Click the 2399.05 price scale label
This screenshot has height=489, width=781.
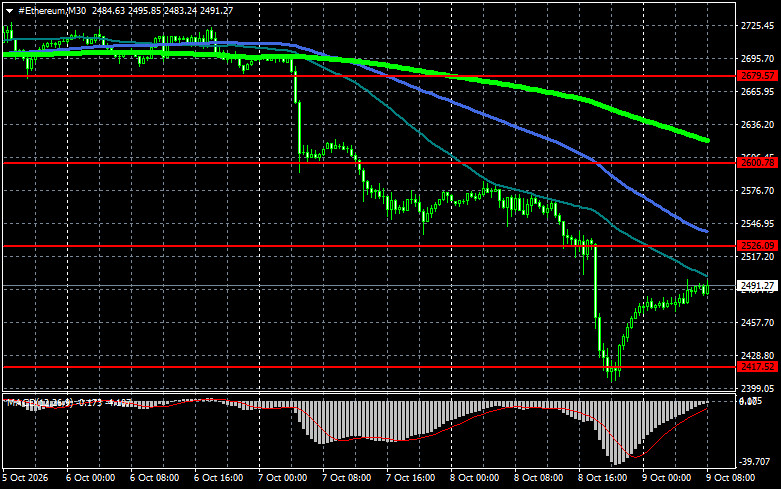click(x=758, y=388)
